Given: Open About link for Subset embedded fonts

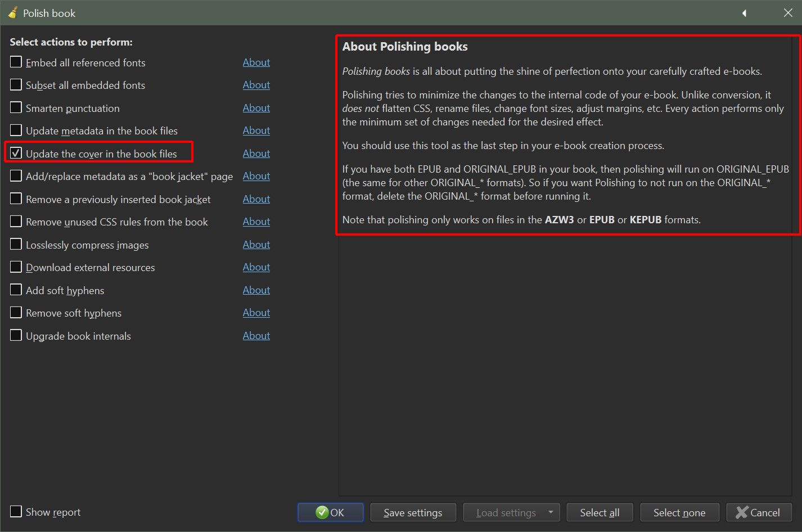Looking at the screenshot, I should 256,85.
